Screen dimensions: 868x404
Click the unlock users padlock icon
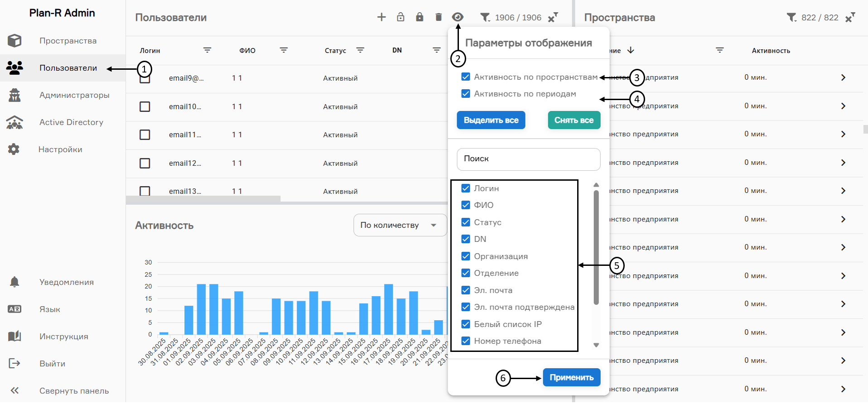click(400, 17)
